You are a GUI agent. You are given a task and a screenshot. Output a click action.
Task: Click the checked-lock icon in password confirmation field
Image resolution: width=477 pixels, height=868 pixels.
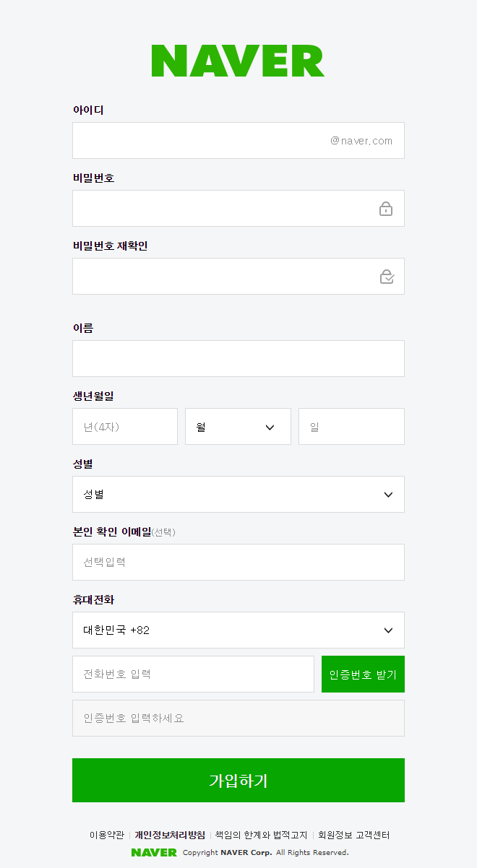(x=386, y=276)
